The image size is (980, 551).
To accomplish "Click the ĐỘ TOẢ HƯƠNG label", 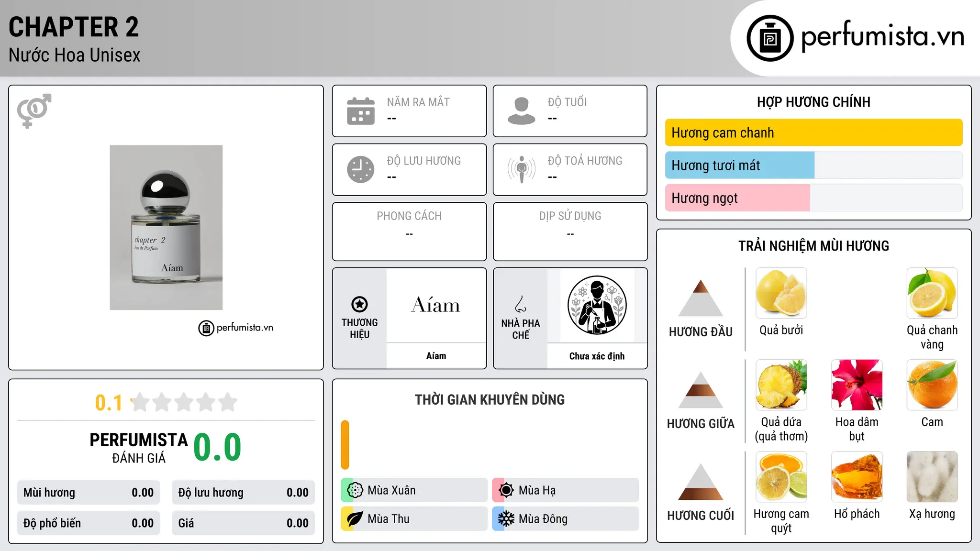I will click(585, 161).
